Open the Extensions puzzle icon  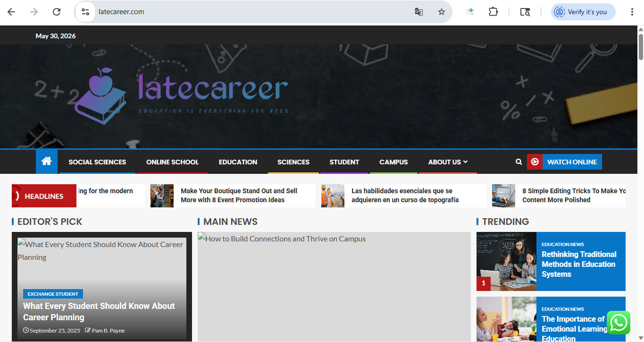click(x=493, y=12)
